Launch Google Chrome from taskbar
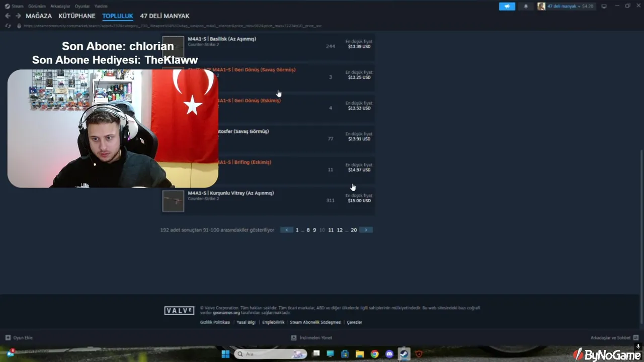 click(374, 354)
